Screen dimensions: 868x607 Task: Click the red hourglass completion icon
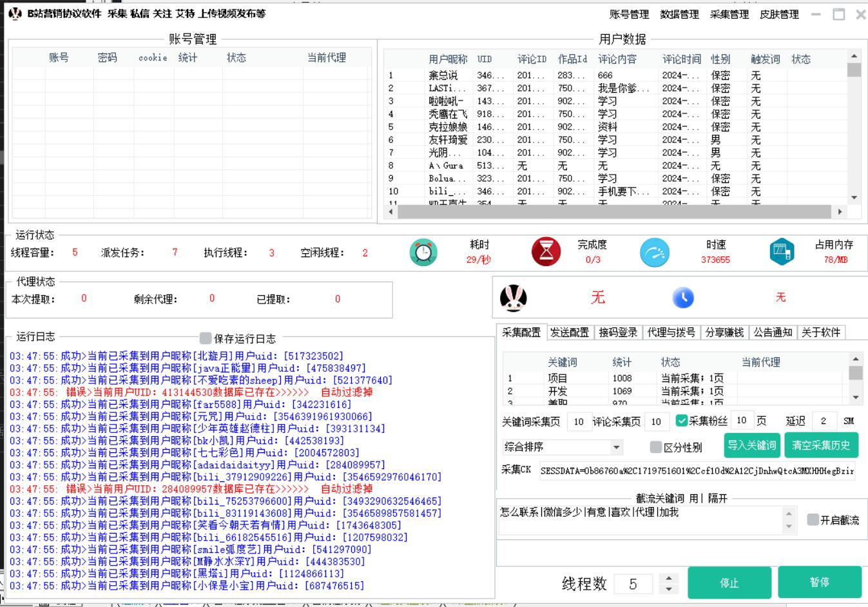pos(546,251)
